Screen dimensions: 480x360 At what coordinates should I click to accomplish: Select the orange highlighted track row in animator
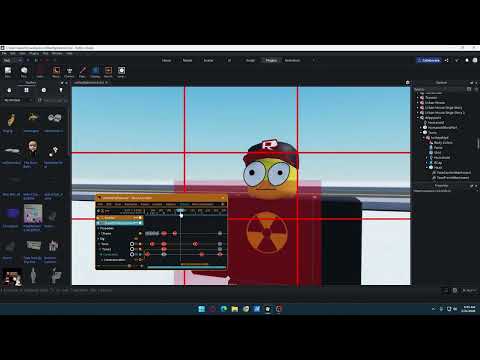120,218
